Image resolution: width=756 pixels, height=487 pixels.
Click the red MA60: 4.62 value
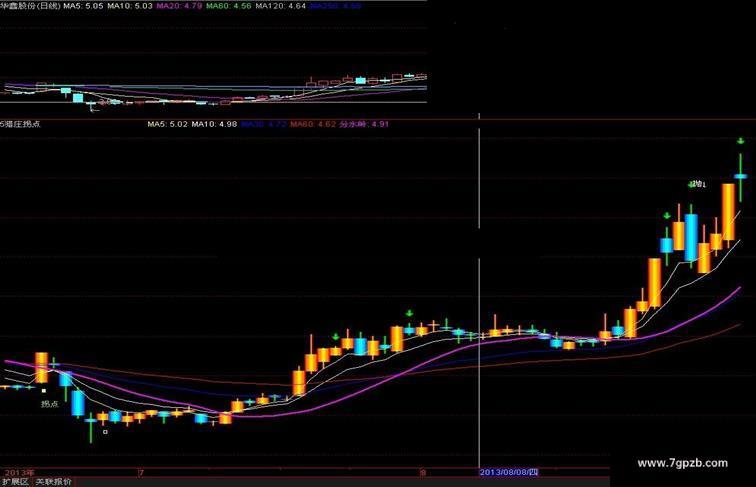[x=313, y=124]
